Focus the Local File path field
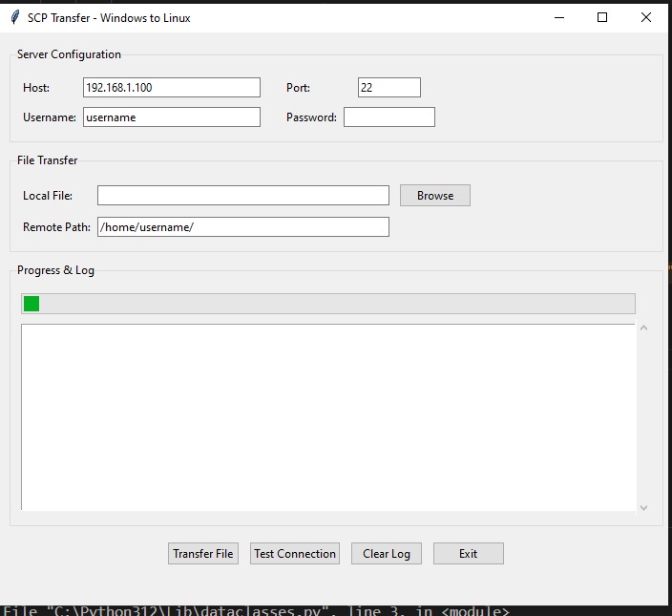Image resolution: width=672 pixels, height=616 pixels. 242,196
